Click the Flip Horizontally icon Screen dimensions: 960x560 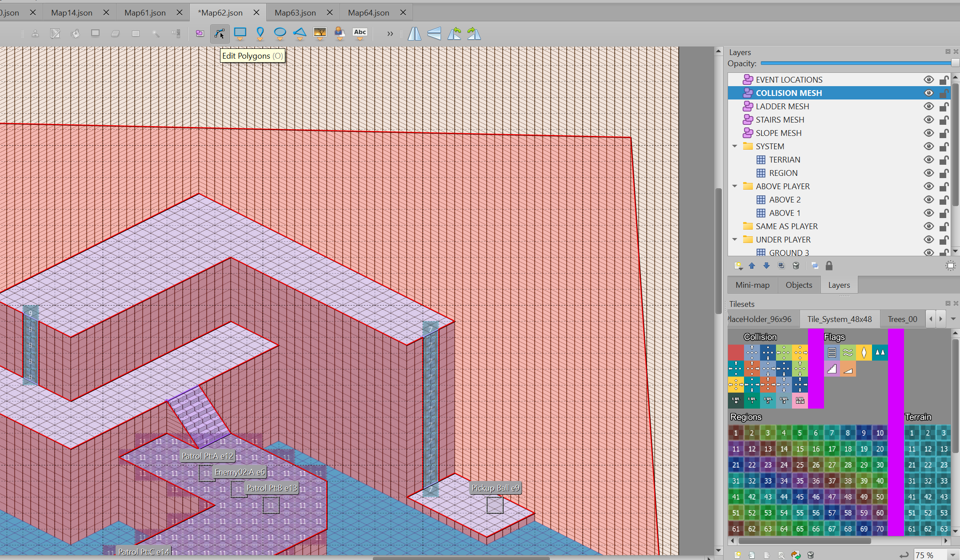pyautogui.click(x=414, y=34)
